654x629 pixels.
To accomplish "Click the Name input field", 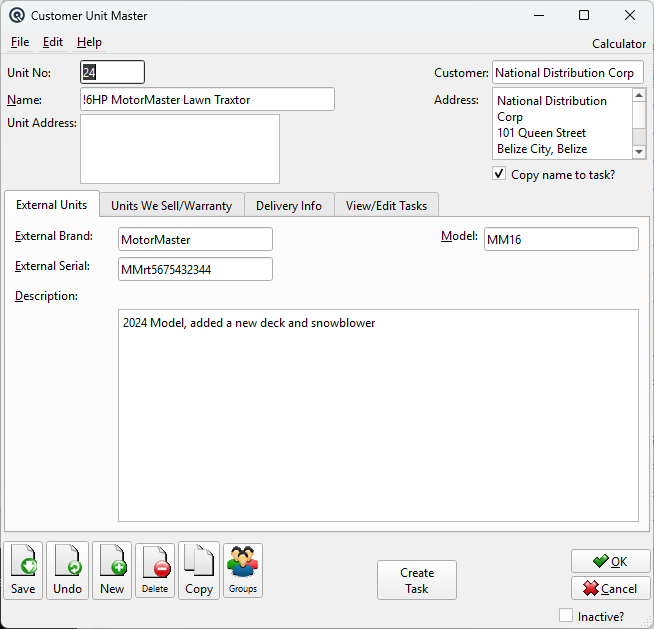I will (207, 99).
